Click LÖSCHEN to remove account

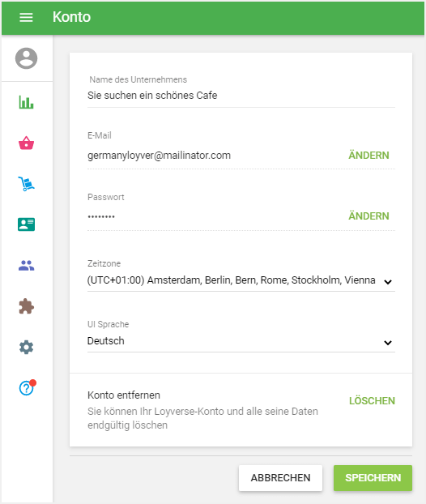click(372, 401)
